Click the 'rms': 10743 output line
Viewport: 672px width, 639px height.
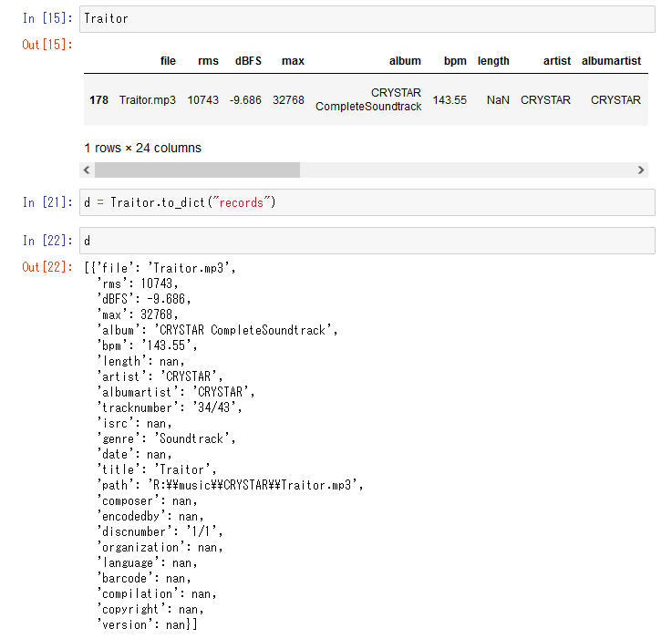(x=137, y=283)
